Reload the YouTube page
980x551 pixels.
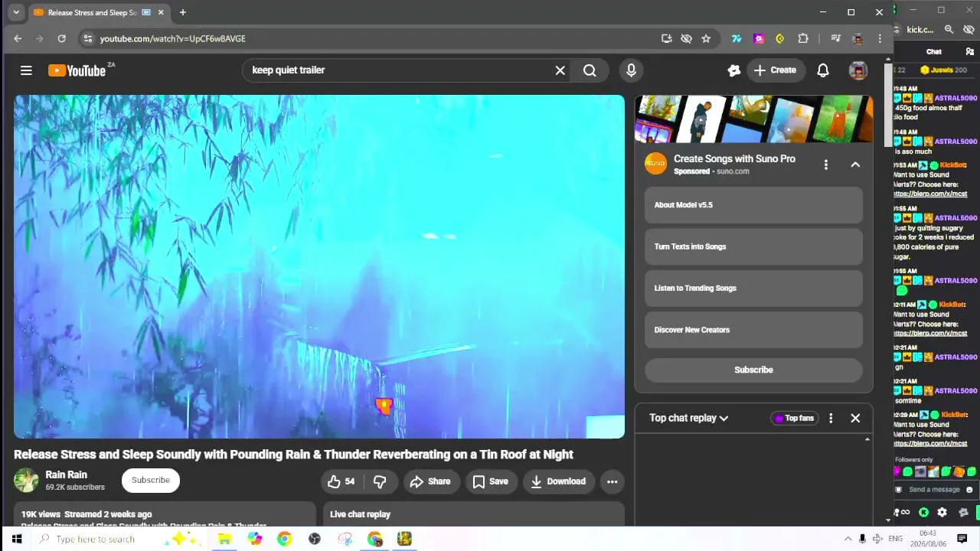tap(61, 38)
